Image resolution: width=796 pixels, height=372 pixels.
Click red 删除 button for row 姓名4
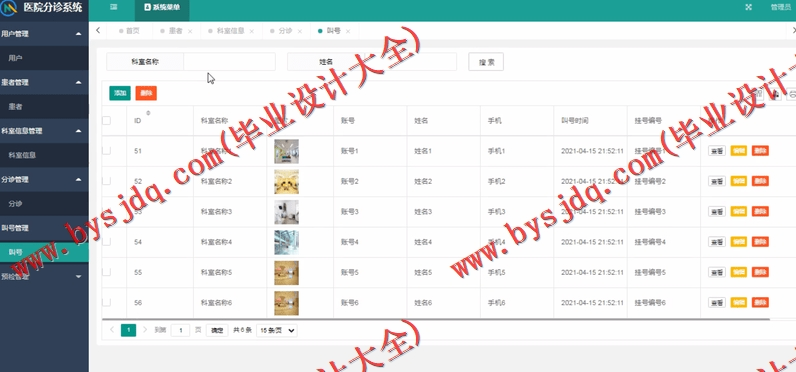coord(760,242)
